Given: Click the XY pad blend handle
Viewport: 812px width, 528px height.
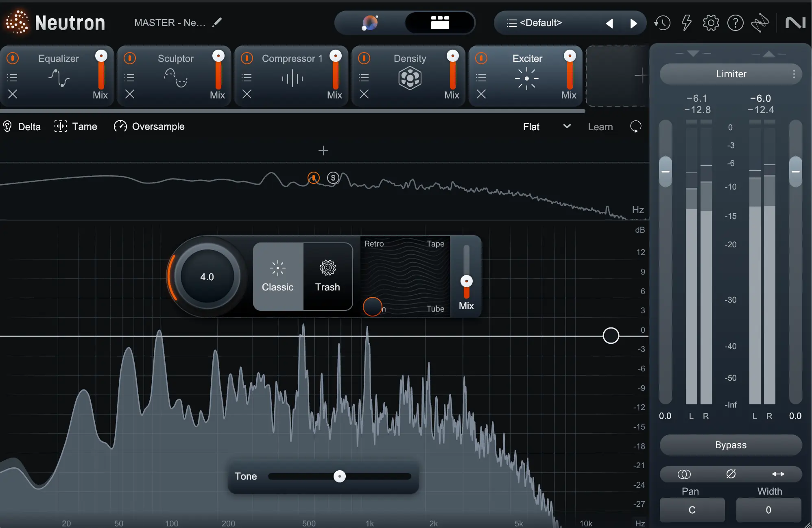Looking at the screenshot, I should (x=372, y=307).
